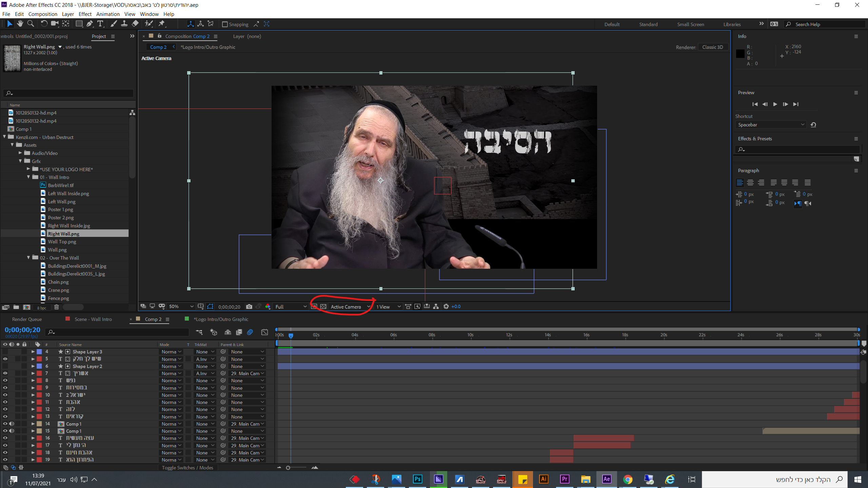
Task: Switch to the Scene - Wall Intro tab
Action: click(x=93, y=319)
